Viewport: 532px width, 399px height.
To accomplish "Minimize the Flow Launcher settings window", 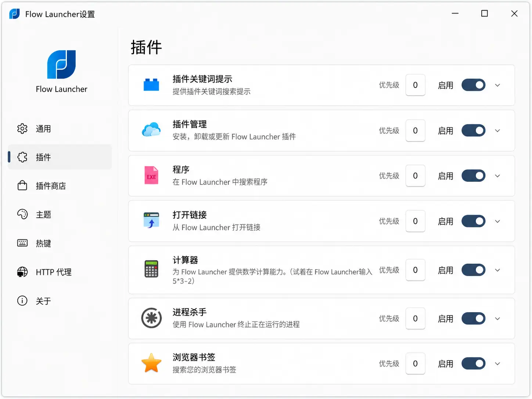I will tap(455, 14).
